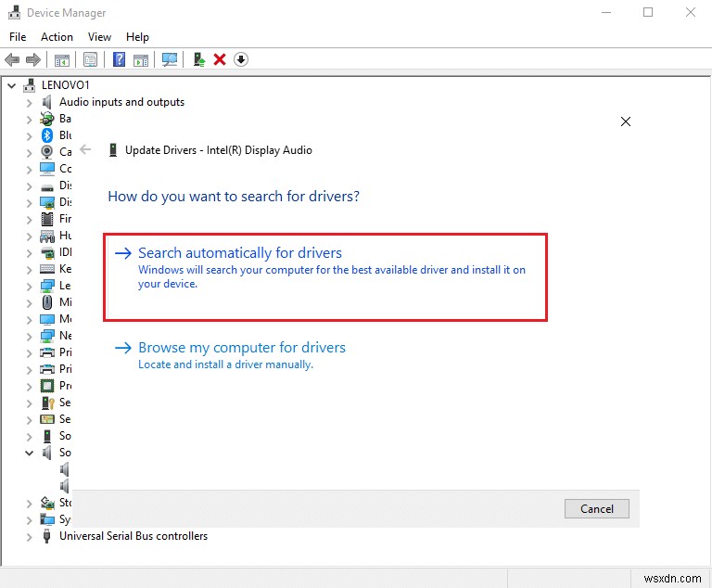
Task: Close the Update Drivers dialog
Action: [x=626, y=121]
